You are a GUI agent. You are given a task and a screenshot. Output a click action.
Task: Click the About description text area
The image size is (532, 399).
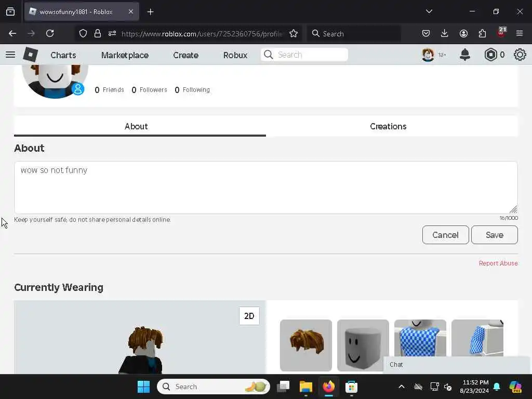click(266, 188)
